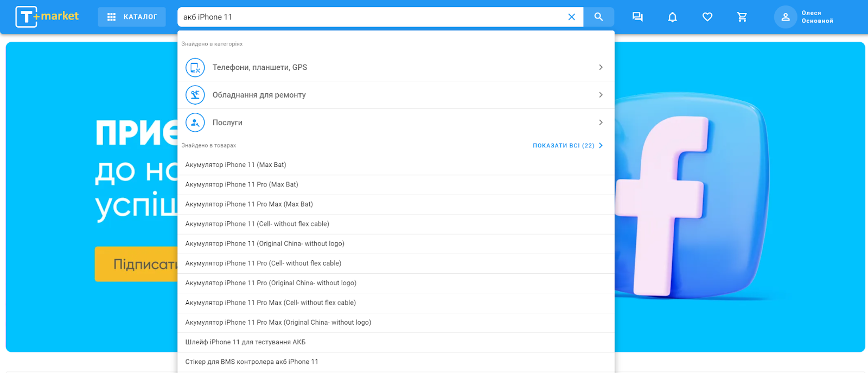
Task: Click the catalog grid icon
Action: (x=112, y=17)
